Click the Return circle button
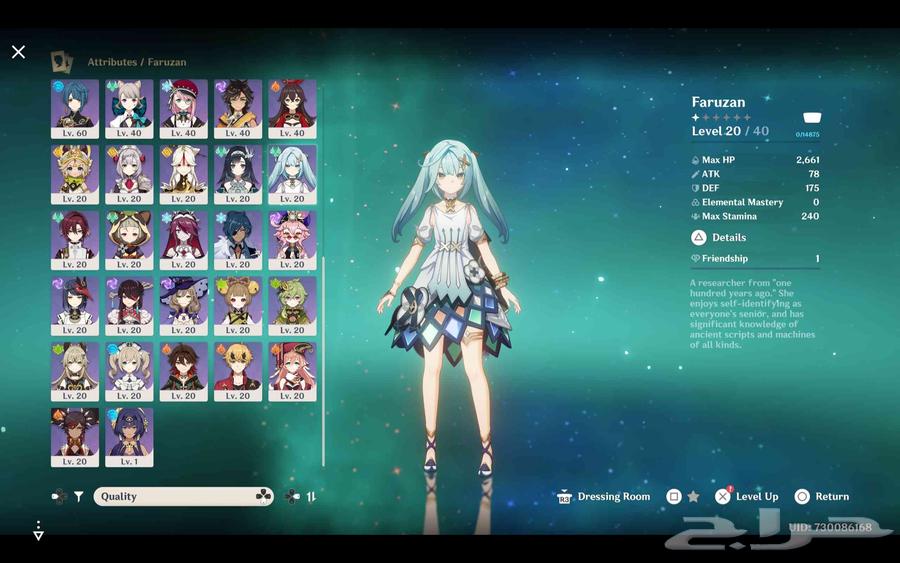 point(821,496)
